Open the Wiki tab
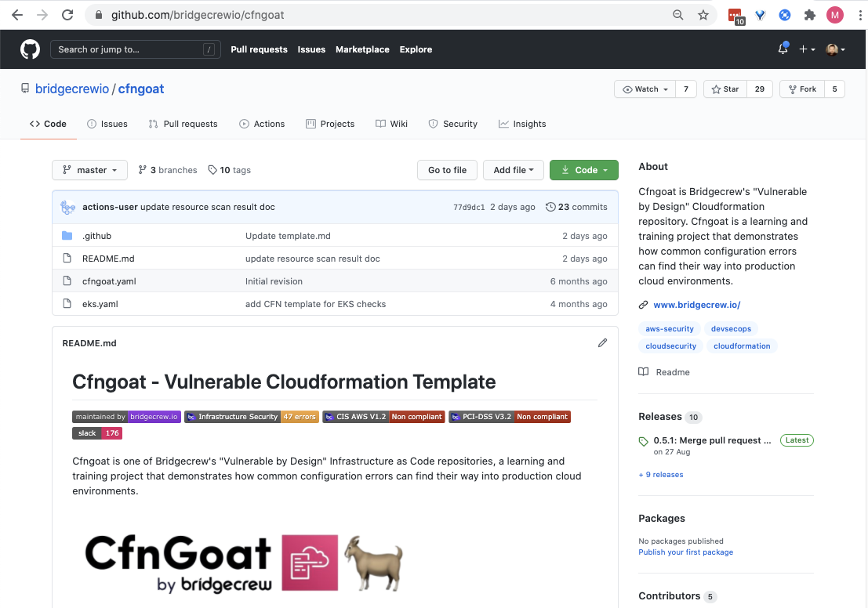 [x=391, y=124]
